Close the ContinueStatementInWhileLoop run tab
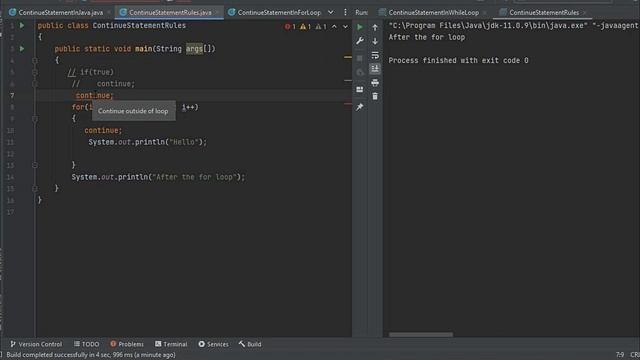The width and height of the screenshot is (640, 360). point(484,13)
